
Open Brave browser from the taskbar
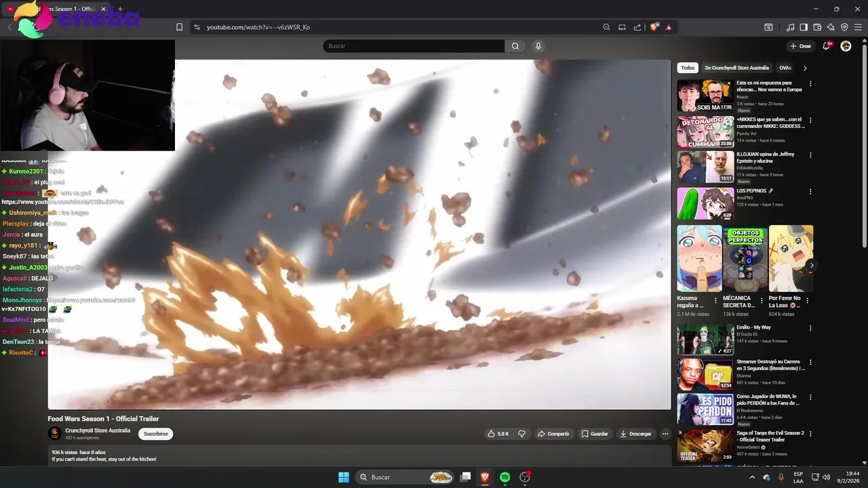(485, 477)
